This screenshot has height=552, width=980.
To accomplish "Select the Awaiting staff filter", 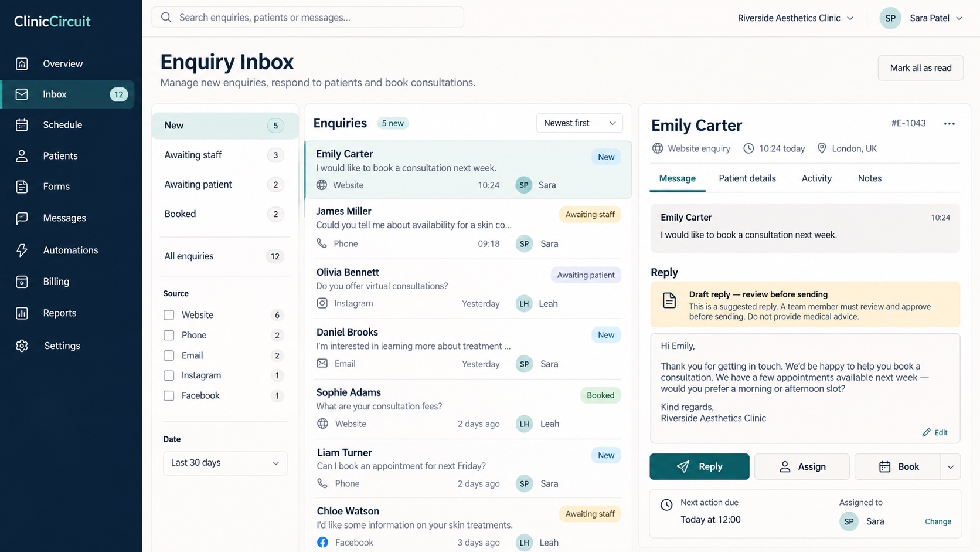I will (x=225, y=155).
